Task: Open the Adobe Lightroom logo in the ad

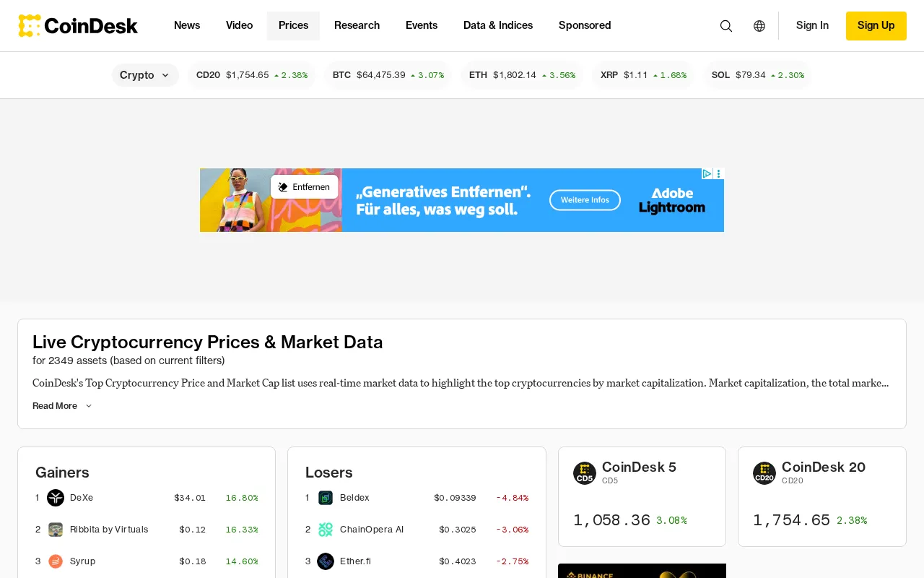Action: point(671,200)
